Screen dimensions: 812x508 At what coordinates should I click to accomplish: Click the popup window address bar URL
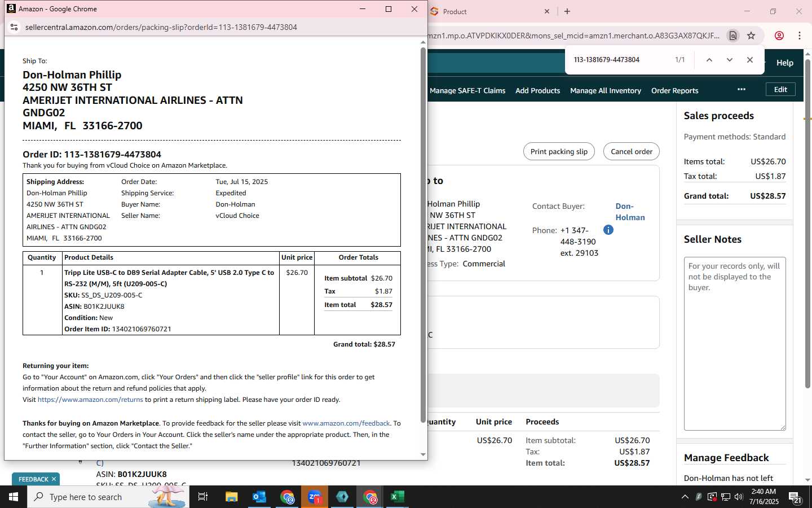(x=161, y=27)
